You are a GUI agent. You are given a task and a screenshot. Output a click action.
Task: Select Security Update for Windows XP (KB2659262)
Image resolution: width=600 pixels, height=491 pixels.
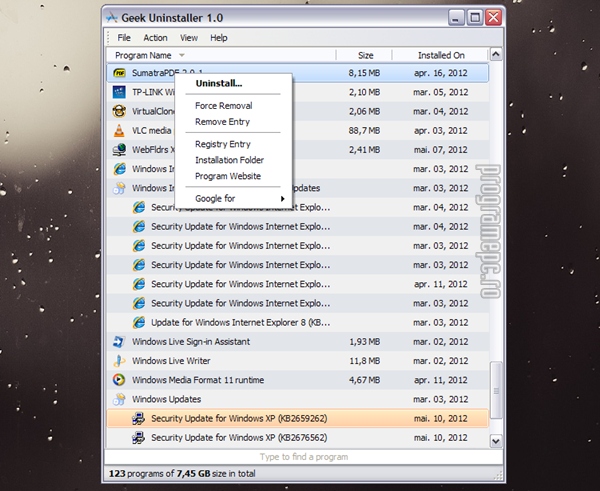[298, 418]
